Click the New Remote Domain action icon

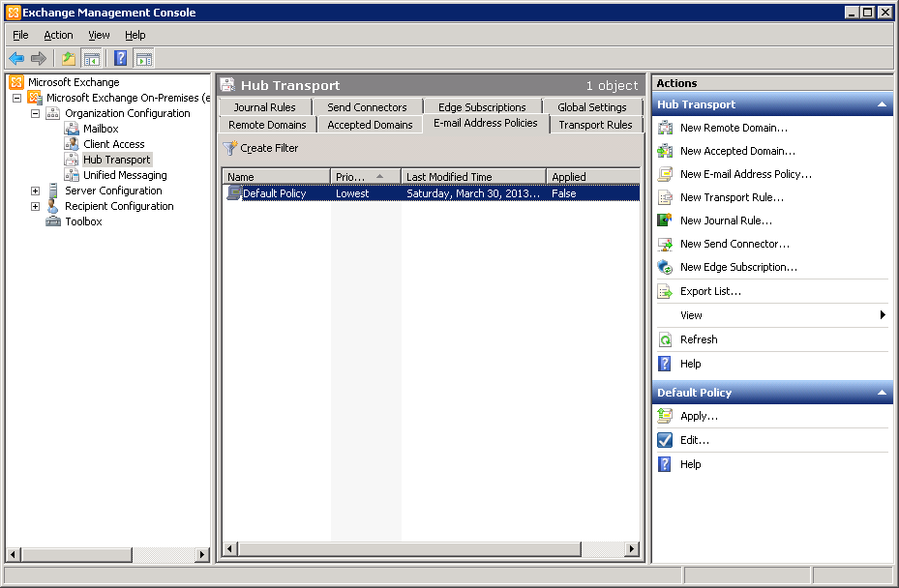coord(665,128)
